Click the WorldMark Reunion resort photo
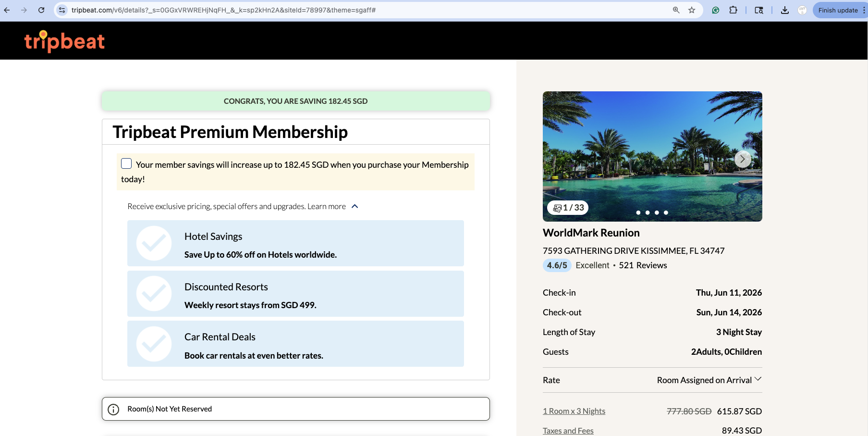Viewport: 868px width, 436px height. [652, 156]
